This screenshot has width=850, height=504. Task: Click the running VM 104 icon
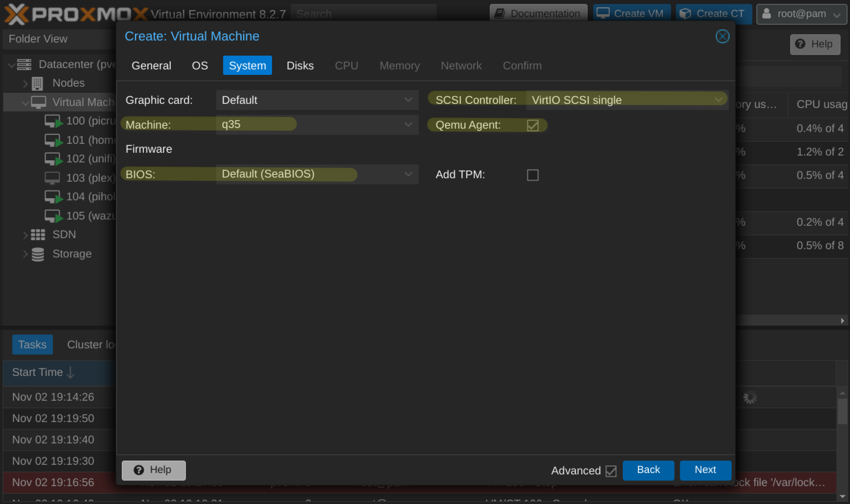click(54, 197)
